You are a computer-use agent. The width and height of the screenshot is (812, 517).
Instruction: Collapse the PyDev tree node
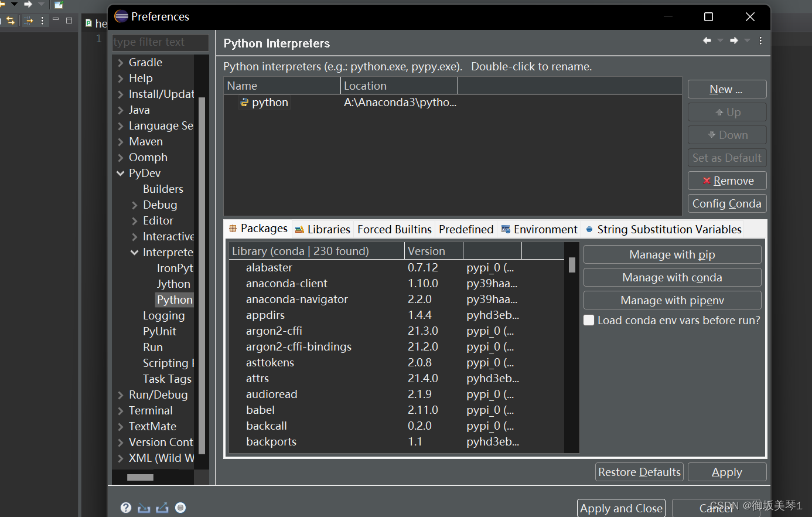point(121,174)
